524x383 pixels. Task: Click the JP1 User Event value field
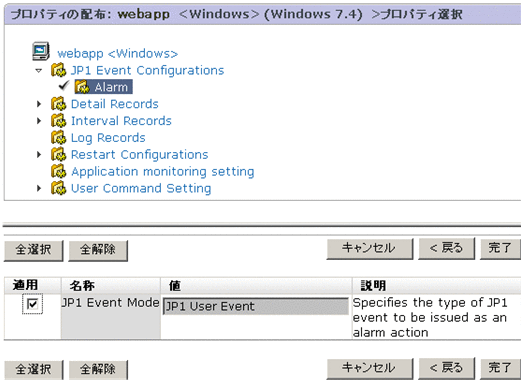pyautogui.click(x=256, y=306)
